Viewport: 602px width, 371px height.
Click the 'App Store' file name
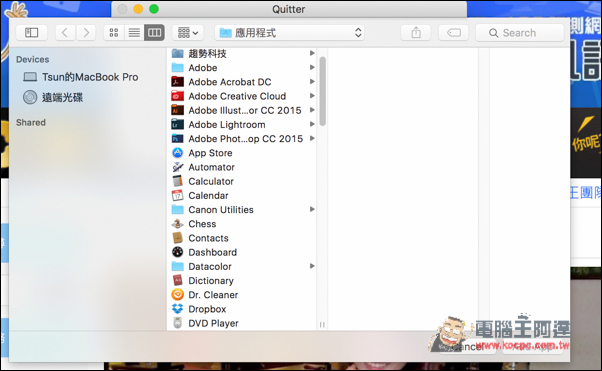pyautogui.click(x=210, y=153)
